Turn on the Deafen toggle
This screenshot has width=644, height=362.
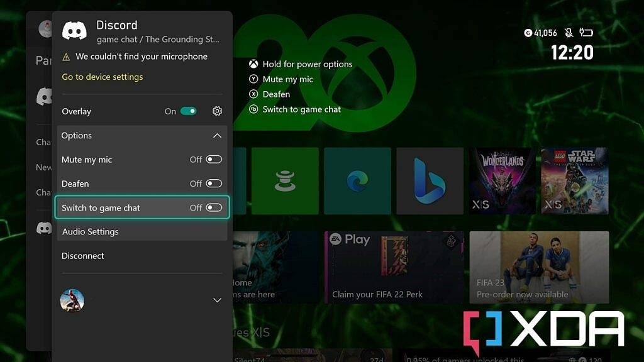(213, 184)
